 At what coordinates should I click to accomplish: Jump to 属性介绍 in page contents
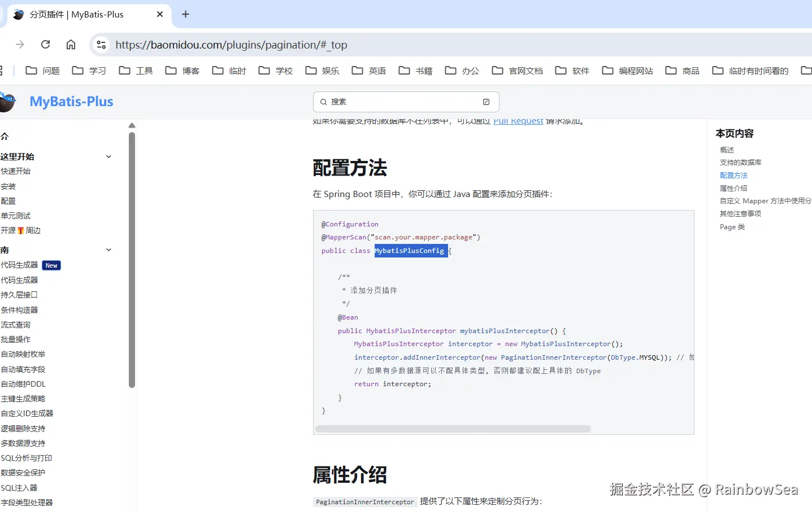pos(733,188)
